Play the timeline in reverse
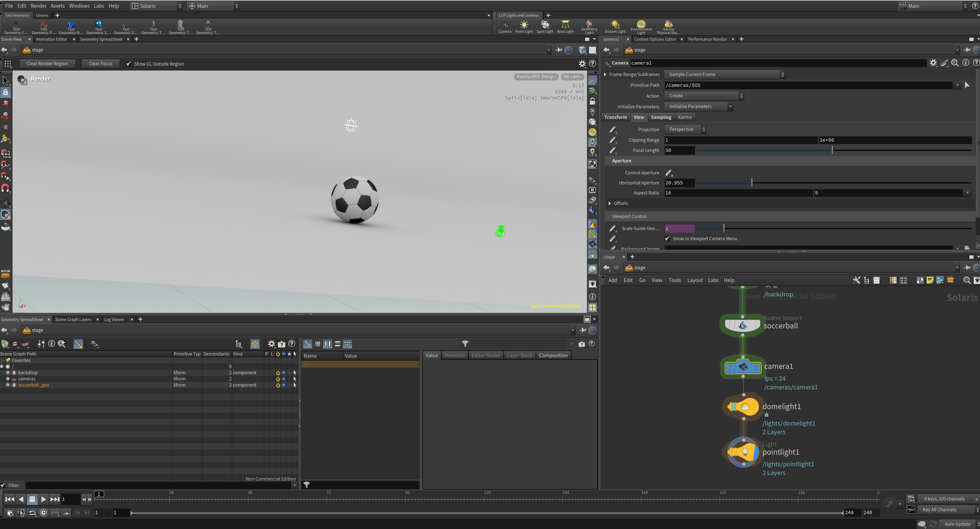 (21, 499)
